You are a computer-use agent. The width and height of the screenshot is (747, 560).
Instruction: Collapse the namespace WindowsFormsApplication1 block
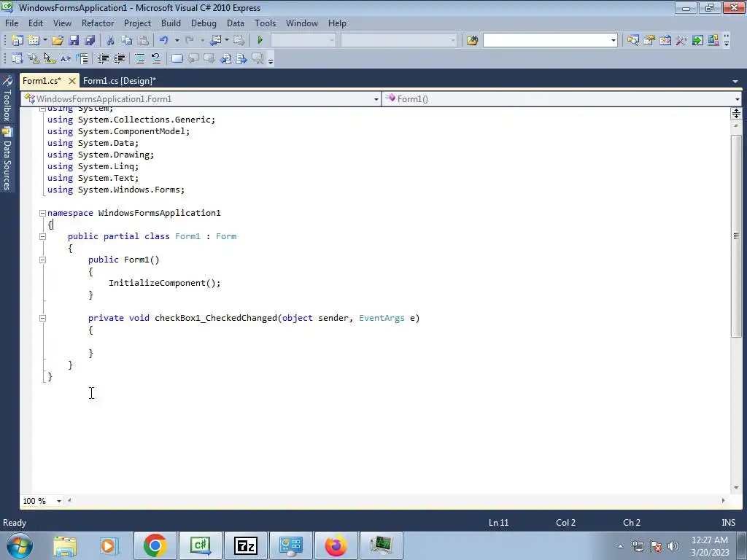point(42,214)
